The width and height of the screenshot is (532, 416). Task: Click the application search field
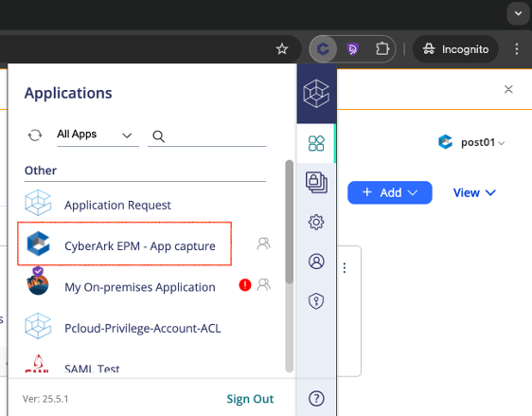(x=207, y=136)
